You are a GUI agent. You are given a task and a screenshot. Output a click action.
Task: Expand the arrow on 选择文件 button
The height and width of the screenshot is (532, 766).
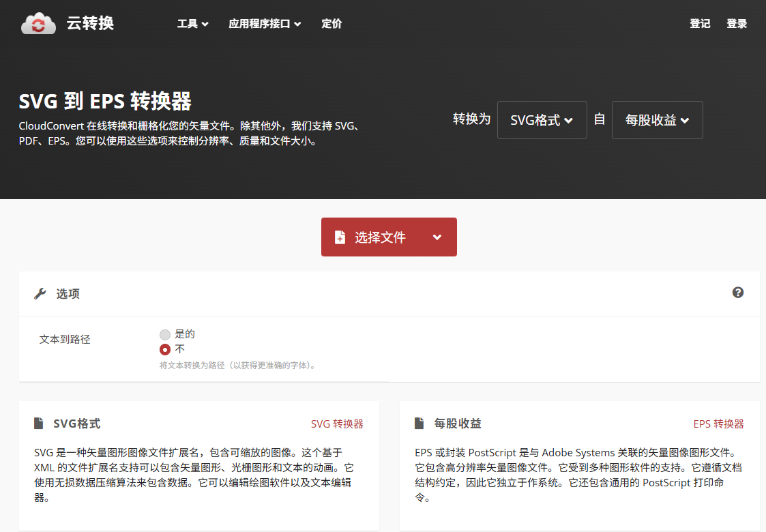tap(437, 237)
